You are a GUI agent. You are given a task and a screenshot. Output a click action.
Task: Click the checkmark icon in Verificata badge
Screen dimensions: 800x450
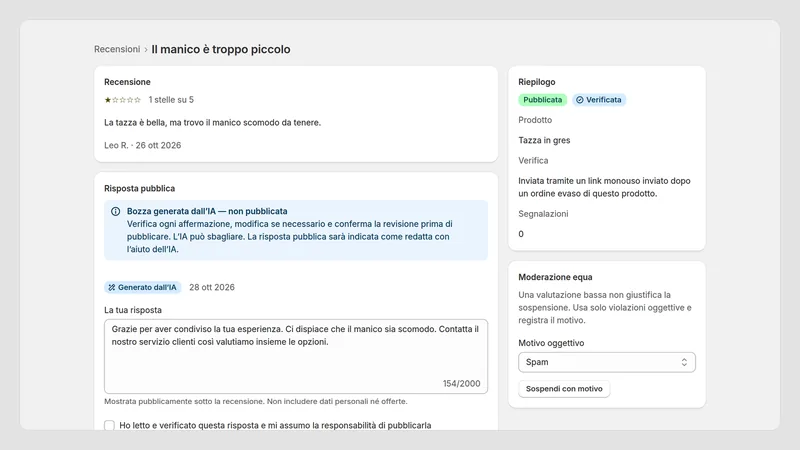[x=580, y=100]
